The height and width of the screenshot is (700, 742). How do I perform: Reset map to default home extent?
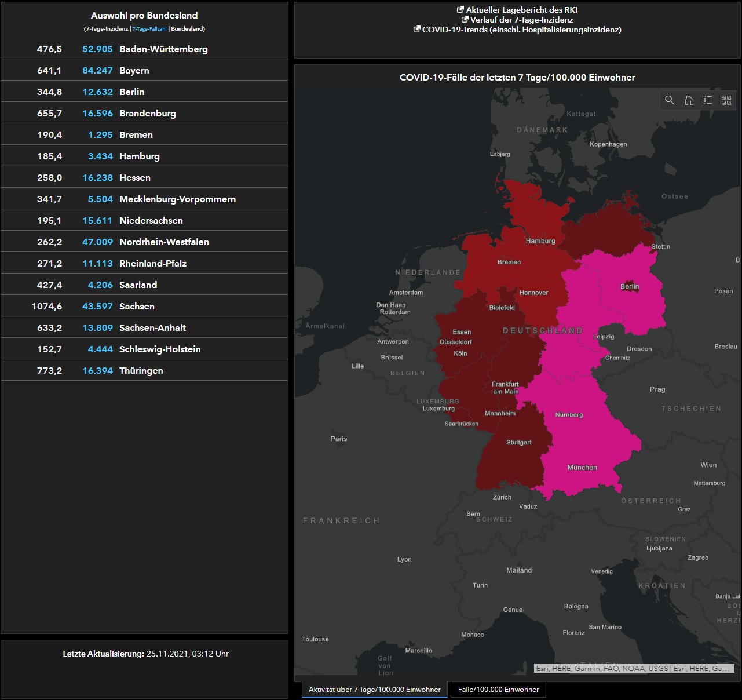[x=689, y=100]
